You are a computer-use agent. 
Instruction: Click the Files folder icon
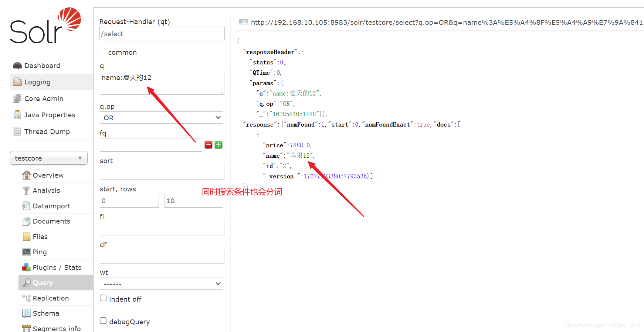[26, 237]
